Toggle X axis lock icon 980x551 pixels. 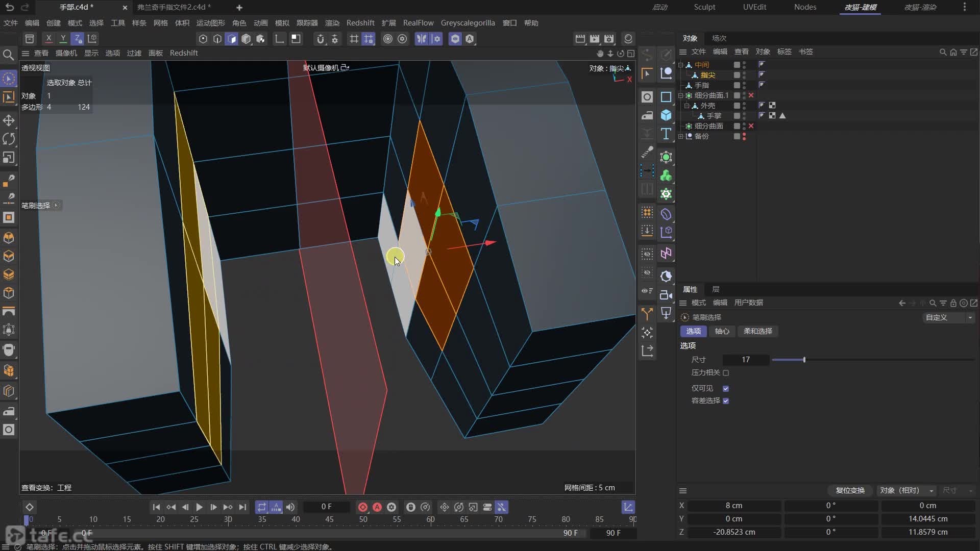click(x=48, y=38)
